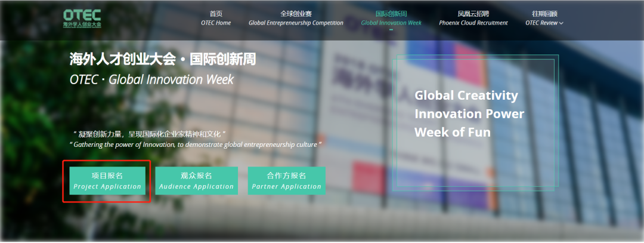The image size is (644, 243).
Task: Select Global Innovation Week nav item
Action: tap(391, 19)
